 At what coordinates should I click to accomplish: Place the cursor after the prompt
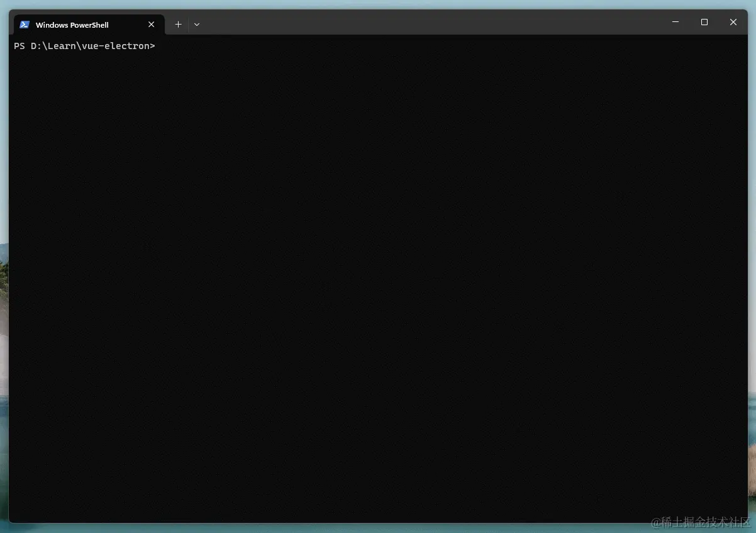click(x=162, y=45)
